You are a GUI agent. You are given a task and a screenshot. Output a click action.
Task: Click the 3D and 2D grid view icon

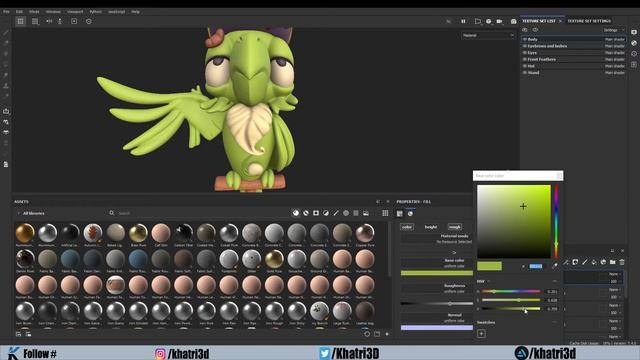click(20, 21)
